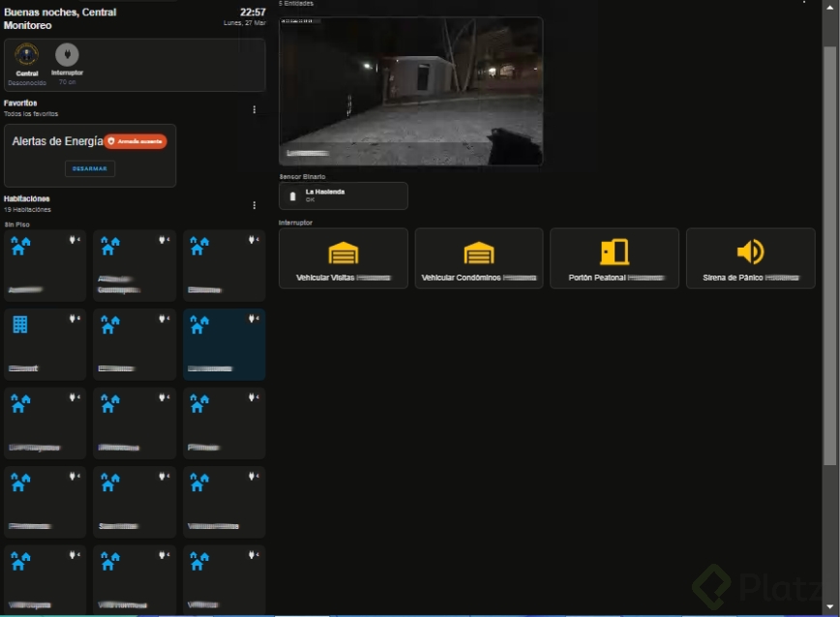Click the 19 Habitaciones subtitle
This screenshot has width=840, height=617.
tap(27, 210)
